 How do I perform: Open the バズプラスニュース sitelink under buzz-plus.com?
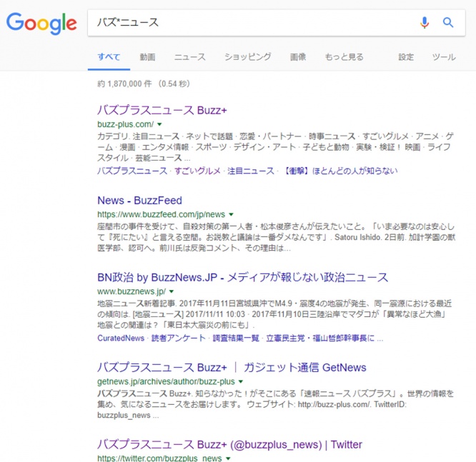[132, 171]
